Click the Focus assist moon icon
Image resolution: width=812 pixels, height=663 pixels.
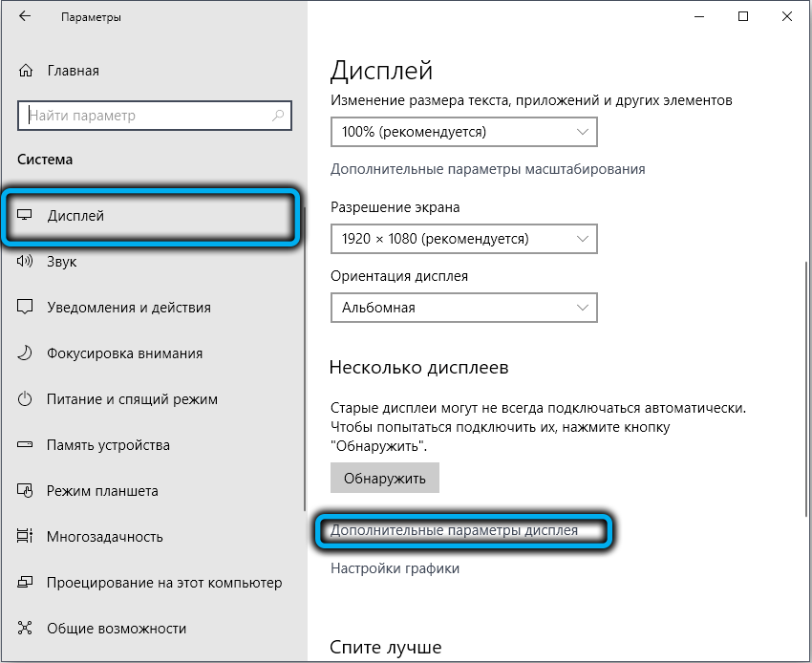[26, 353]
